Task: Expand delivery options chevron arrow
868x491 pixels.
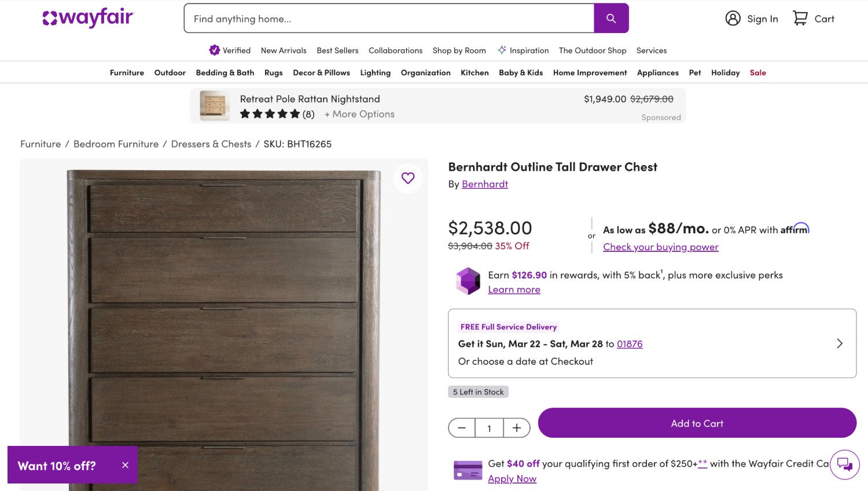Action: tap(840, 343)
